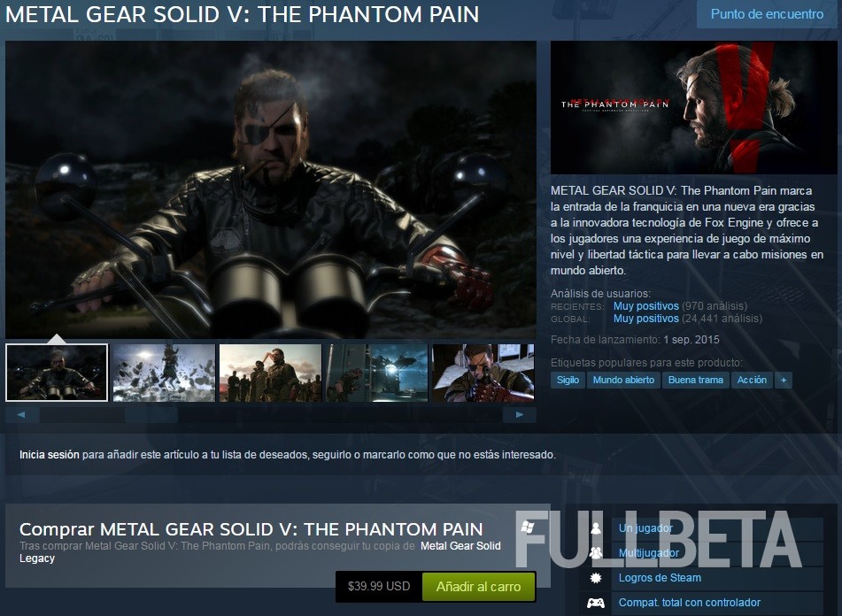Click the thumbnail slider scrollbar handle
The image size is (842, 616).
tap(109, 414)
